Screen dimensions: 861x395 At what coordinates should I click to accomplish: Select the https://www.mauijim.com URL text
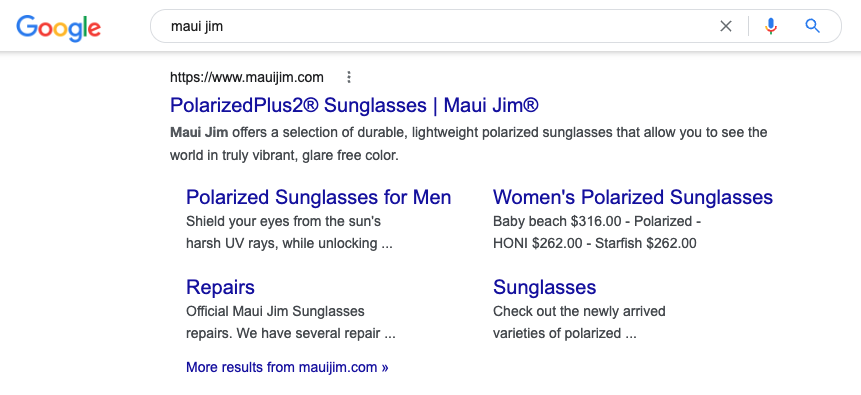[247, 77]
